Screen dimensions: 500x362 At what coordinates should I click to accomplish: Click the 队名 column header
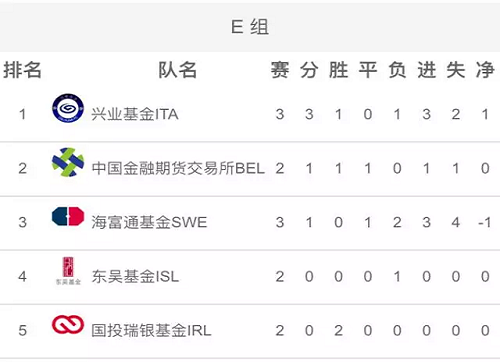[x=177, y=70]
